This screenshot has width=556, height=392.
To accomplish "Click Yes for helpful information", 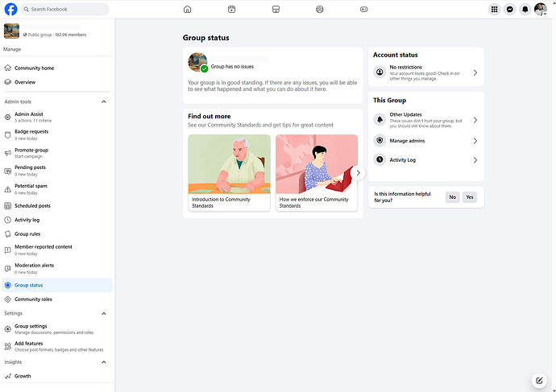I will [x=470, y=197].
